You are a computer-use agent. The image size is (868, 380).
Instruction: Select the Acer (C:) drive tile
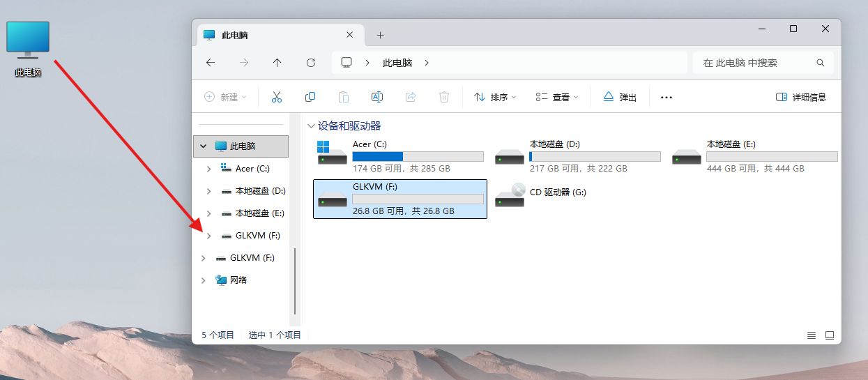click(400, 156)
